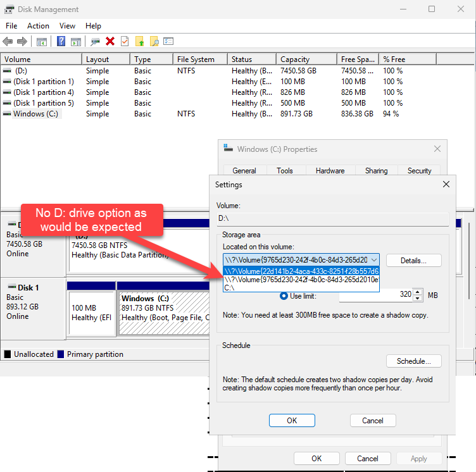The width and height of the screenshot is (476, 472).
Task: Click the Back arrow toolbar icon
Action: [8, 41]
